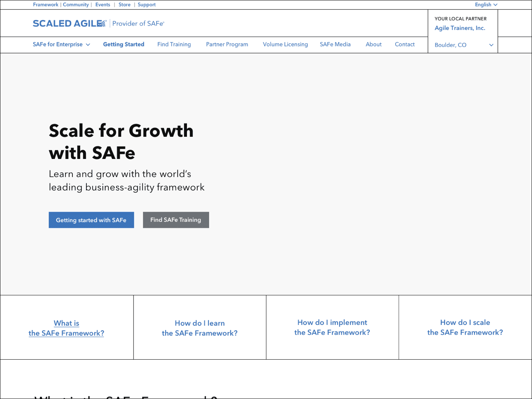Open How do I learn the SAFe Framework
This screenshot has width=532, height=399.
click(x=200, y=328)
